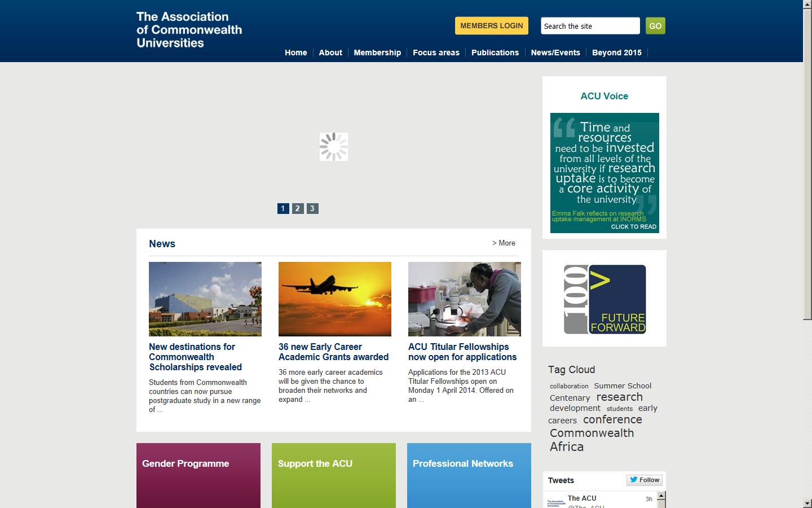This screenshot has height=508, width=812.
Task: Select slide 3 in the carousel
Action: point(312,208)
